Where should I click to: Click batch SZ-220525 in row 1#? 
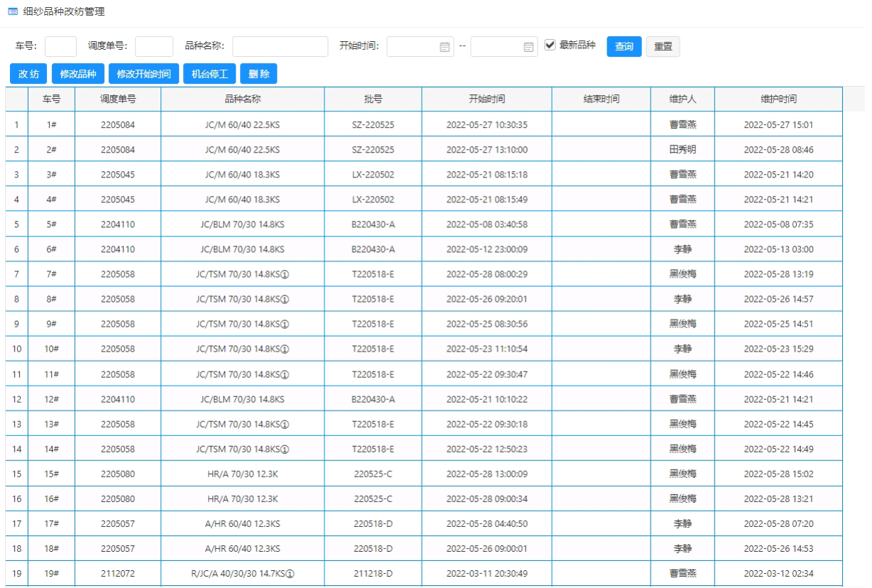[x=373, y=124]
